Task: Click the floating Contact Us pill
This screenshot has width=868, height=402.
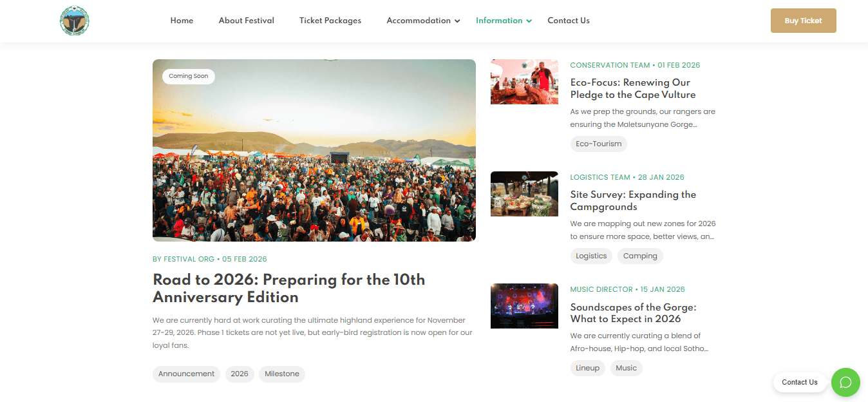Action: click(800, 382)
